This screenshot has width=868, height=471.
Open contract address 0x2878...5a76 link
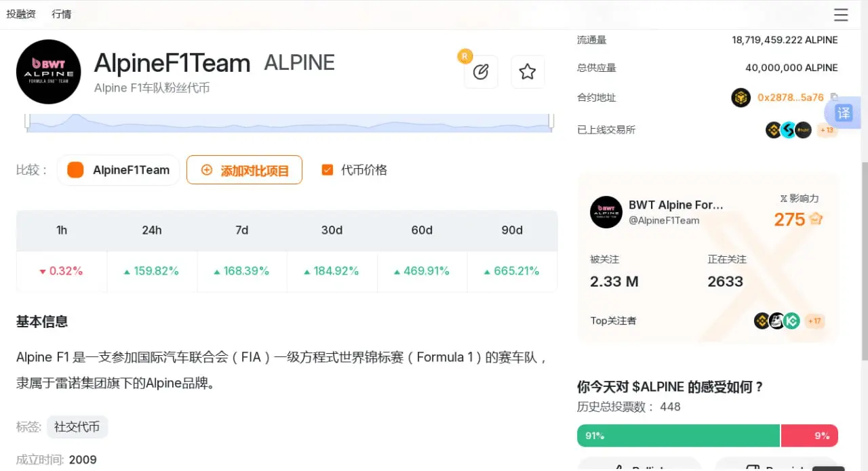coord(791,98)
